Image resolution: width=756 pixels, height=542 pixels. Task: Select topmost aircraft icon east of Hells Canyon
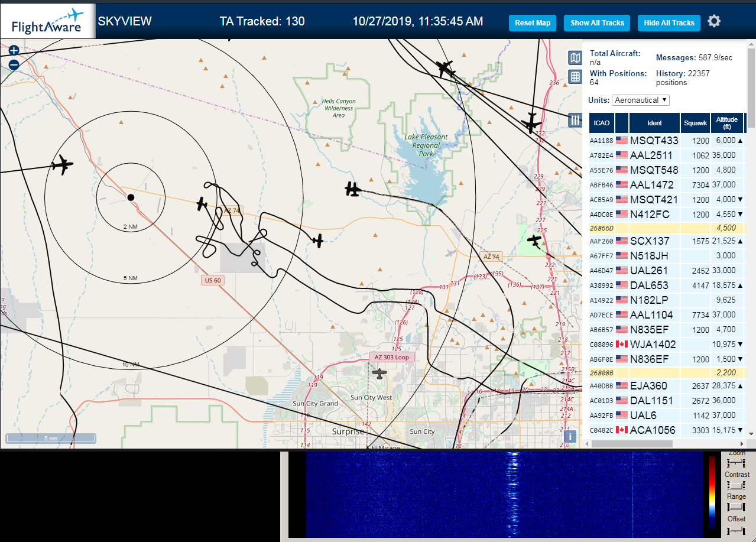pyautogui.click(x=445, y=69)
